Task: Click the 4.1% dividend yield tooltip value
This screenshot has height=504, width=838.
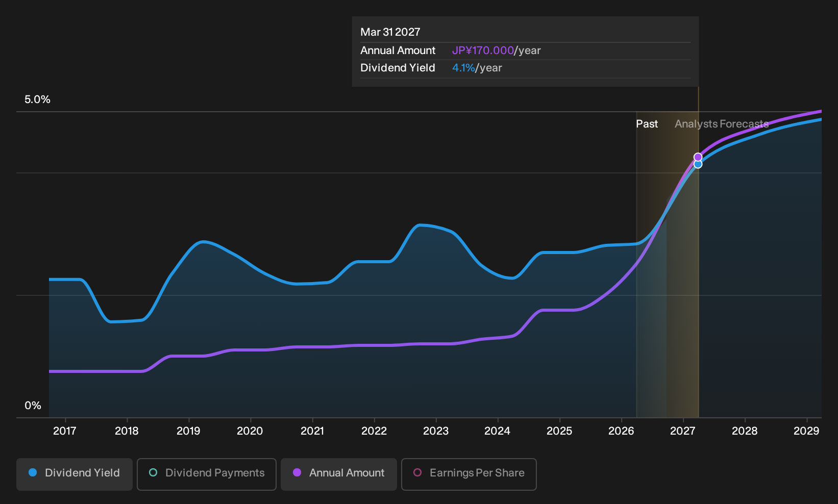Action: coord(463,68)
